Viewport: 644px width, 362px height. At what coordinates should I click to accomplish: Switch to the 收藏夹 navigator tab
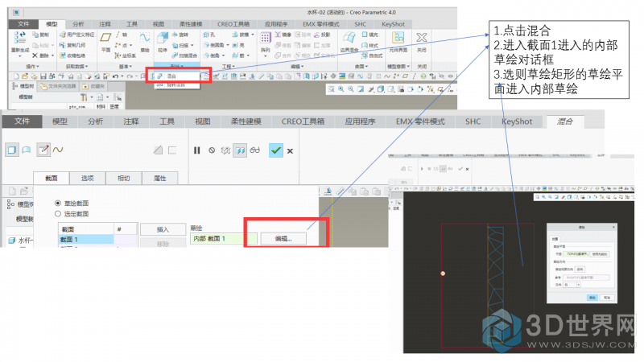93,86
